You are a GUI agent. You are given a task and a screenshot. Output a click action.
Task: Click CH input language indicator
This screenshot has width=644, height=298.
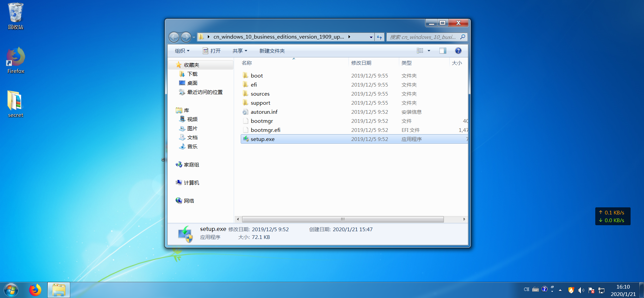(x=526, y=289)
